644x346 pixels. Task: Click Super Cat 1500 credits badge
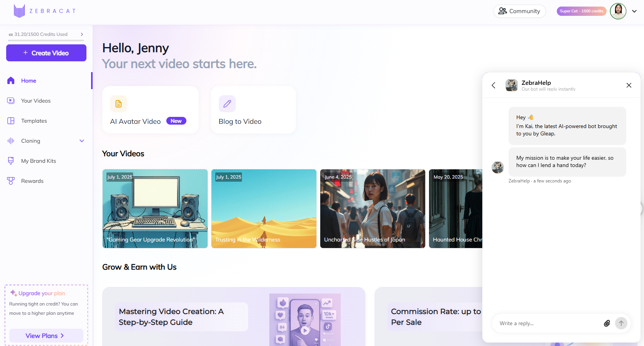[x=581, y=11]
